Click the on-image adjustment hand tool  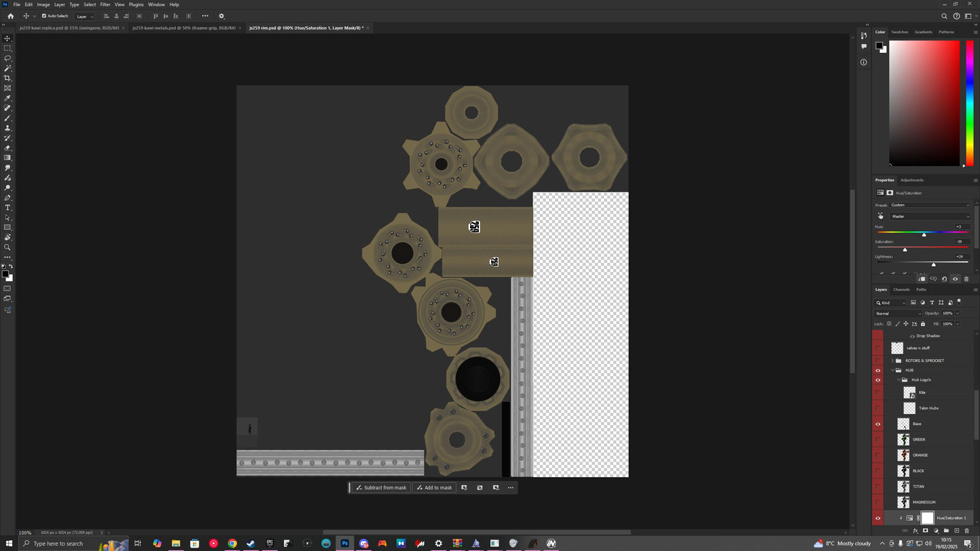click(x=880, y=216)
